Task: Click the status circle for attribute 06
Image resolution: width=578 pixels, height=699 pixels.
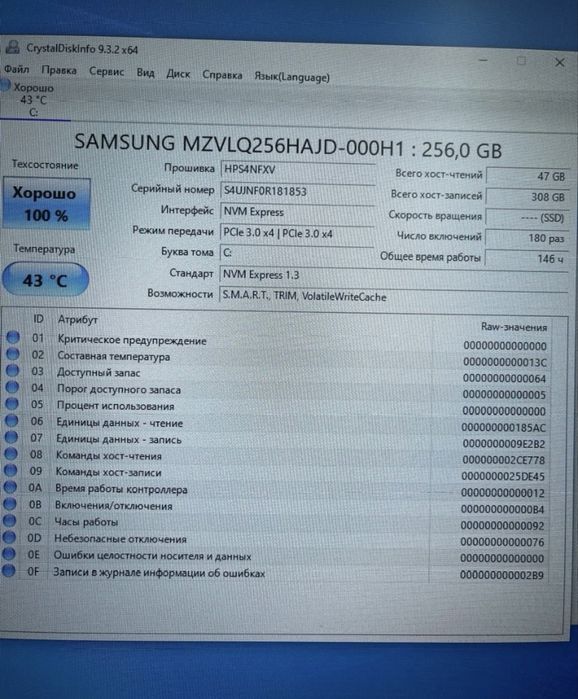Action: coord(11,420)
